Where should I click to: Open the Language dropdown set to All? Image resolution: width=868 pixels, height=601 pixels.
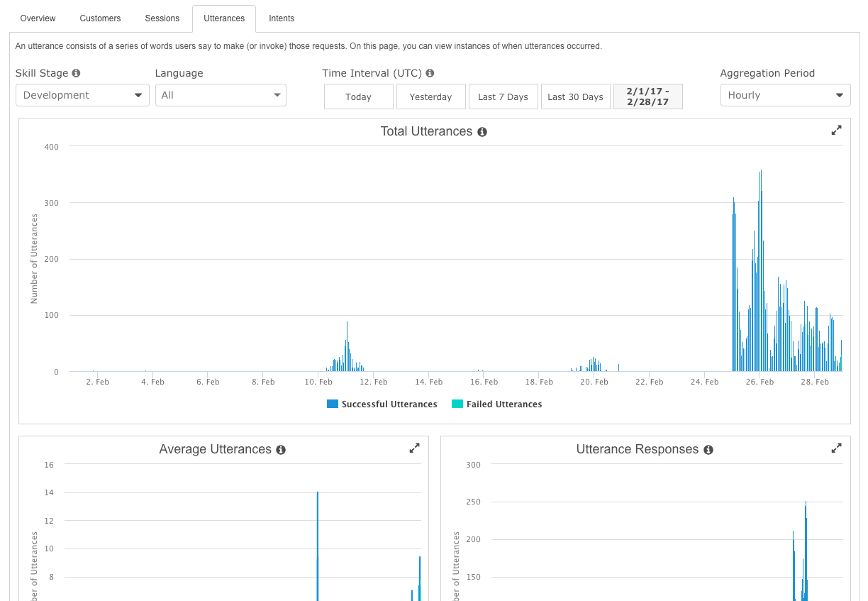click(x=221, y=95)
